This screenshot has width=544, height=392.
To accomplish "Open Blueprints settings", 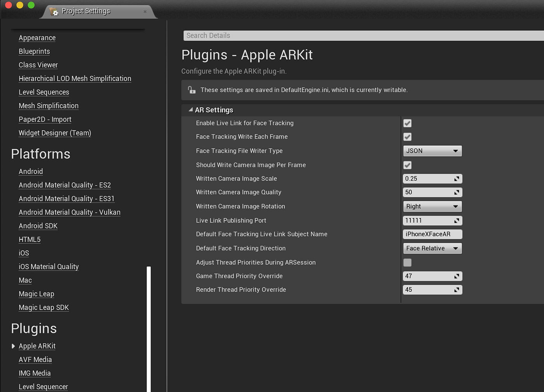I will tap(34, 51).
